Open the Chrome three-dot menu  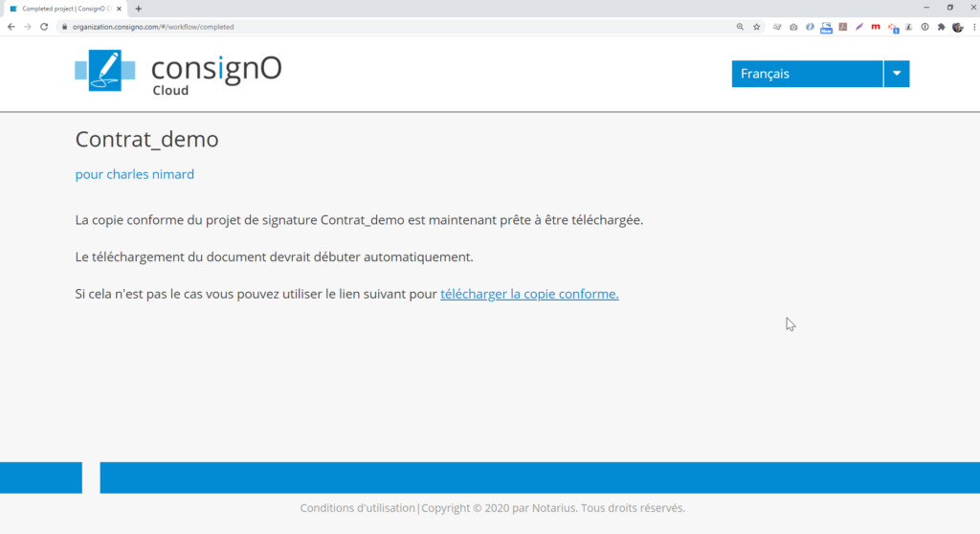pos(971,27)
